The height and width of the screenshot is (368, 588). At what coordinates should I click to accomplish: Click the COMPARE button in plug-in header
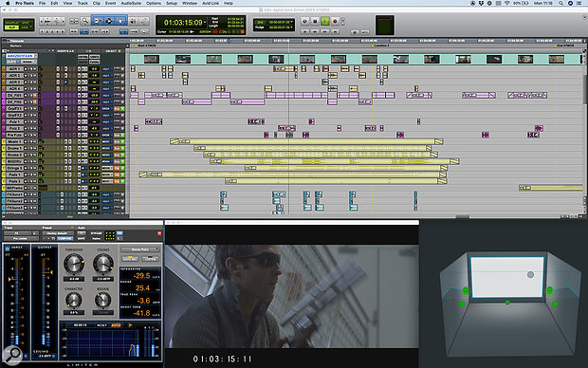64,239
